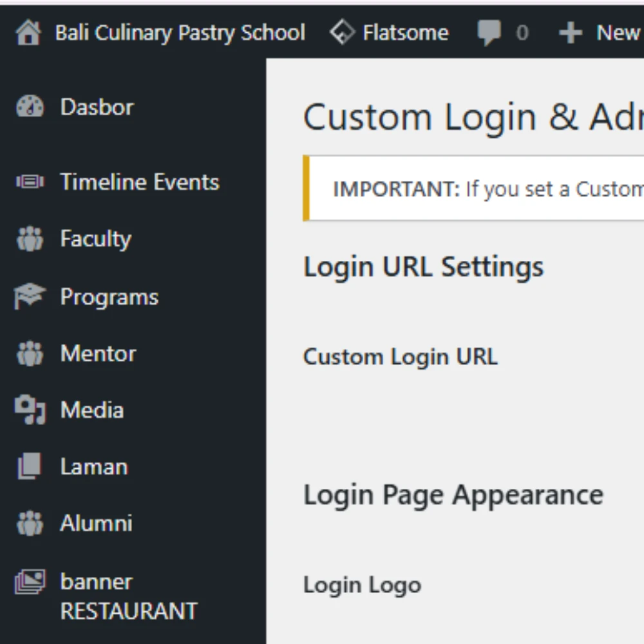The height and width of the screenshot is (644, 644).
Task: Click the Programs graduation cap icon
Action: tap(30, 297)
